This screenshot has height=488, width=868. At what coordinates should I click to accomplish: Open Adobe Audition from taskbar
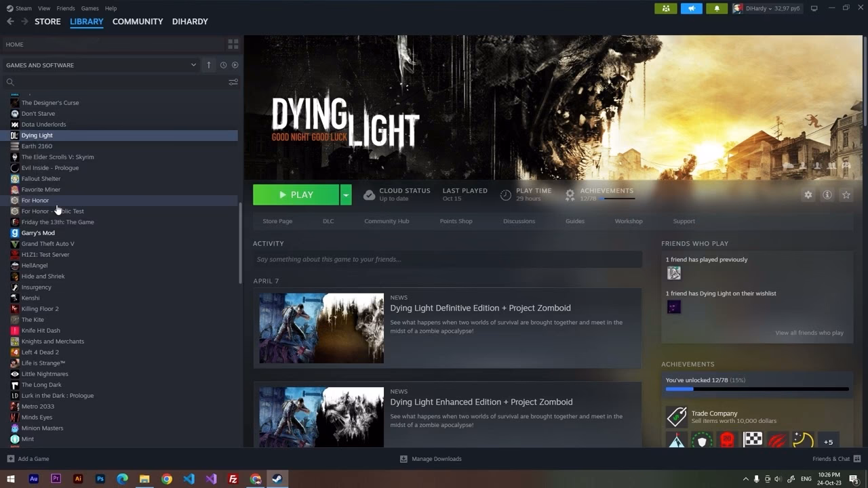click(x=34, y=479)
